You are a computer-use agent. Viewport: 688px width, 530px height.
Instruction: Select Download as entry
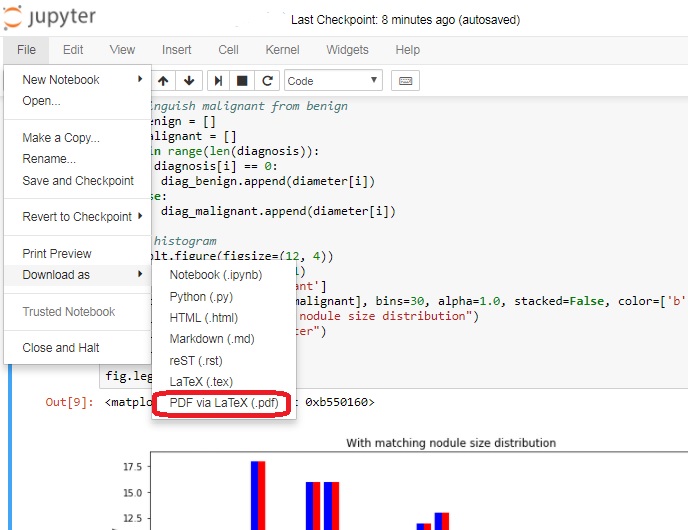point(77,275)
